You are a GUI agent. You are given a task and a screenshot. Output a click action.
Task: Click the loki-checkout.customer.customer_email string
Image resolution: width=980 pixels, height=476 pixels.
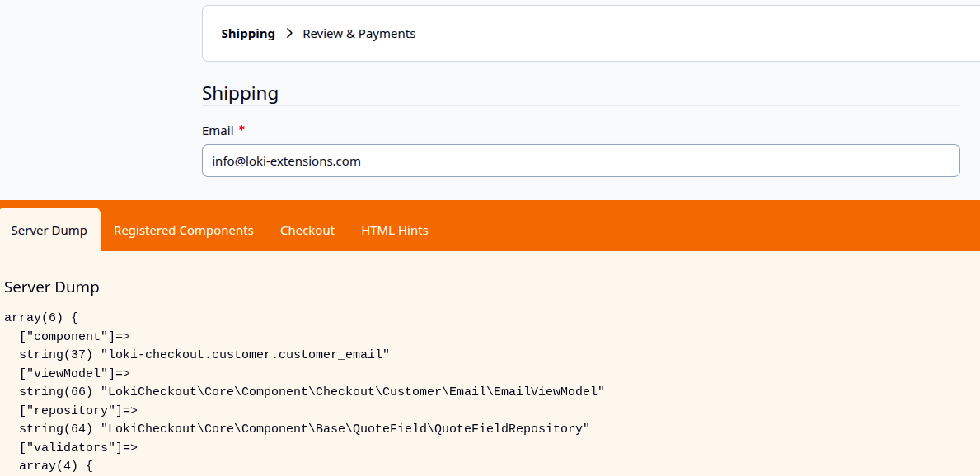[204, 355]
